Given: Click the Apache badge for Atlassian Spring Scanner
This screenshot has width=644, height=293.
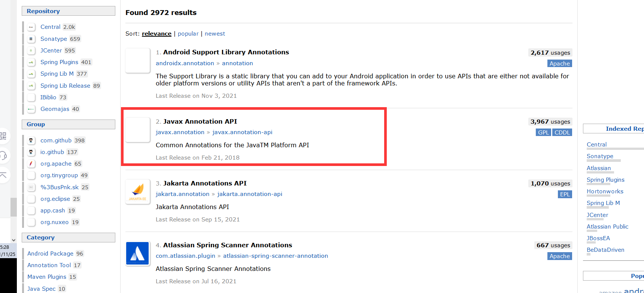Looking at the screenshot, I should [x=560, y=256].
